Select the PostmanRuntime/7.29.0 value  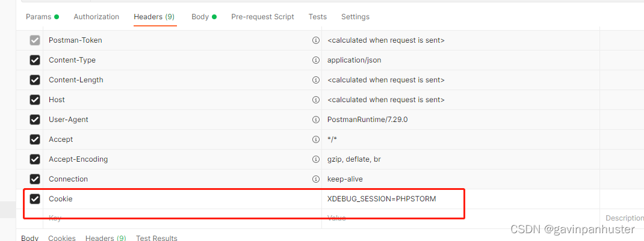point(368,120)
